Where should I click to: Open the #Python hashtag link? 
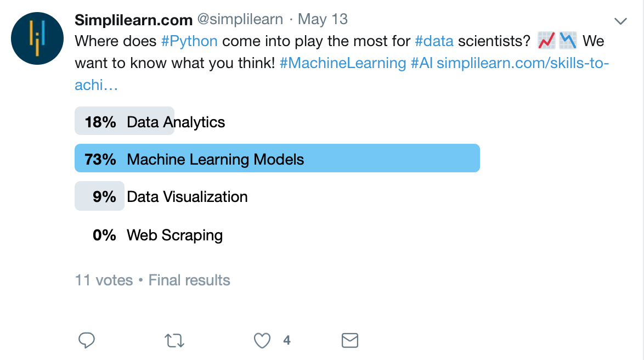(189, 41)
